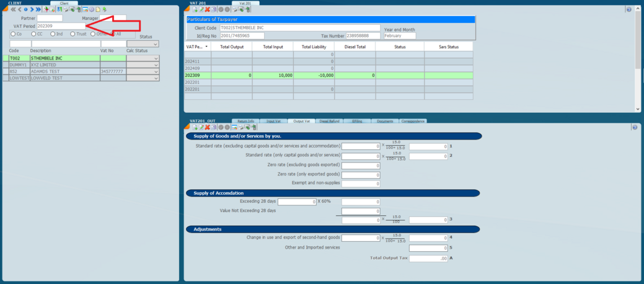Open the Status filter dropdown
644x284 pixels.
[x=155, y=44]
